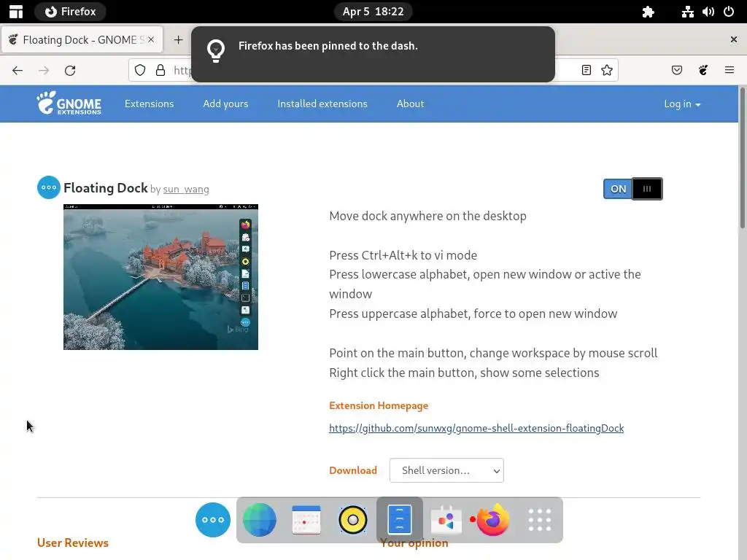Click the User Reviews heading

point(73,542)
